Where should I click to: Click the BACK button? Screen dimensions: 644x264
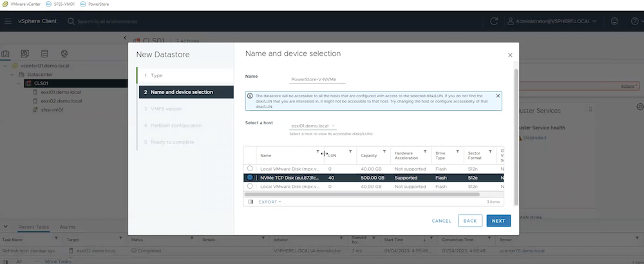[470, 220]
